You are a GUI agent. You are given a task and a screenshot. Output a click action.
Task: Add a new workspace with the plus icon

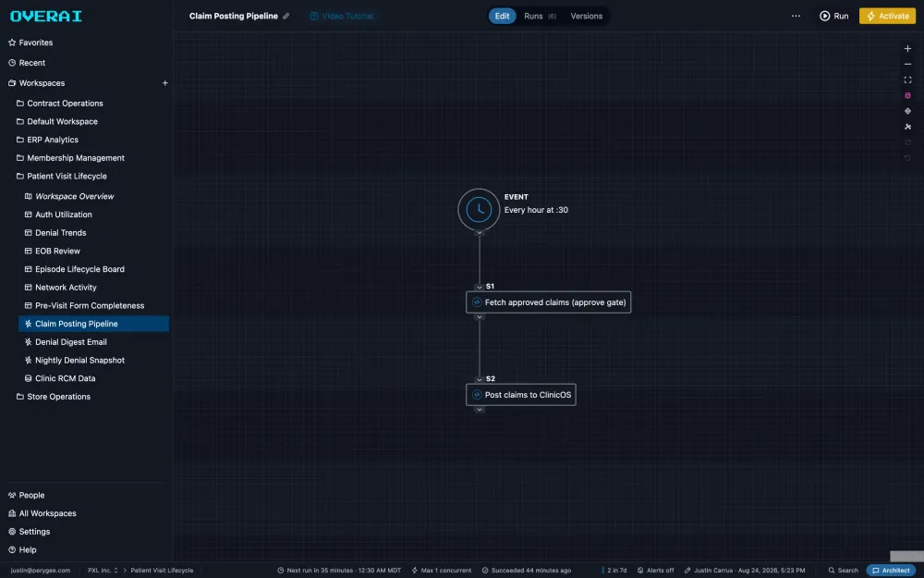(x=165, y=83)
